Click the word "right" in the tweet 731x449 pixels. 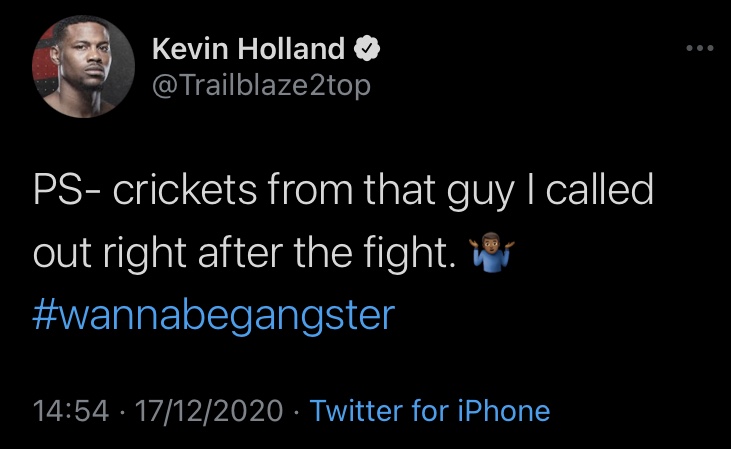click(145, 254)
